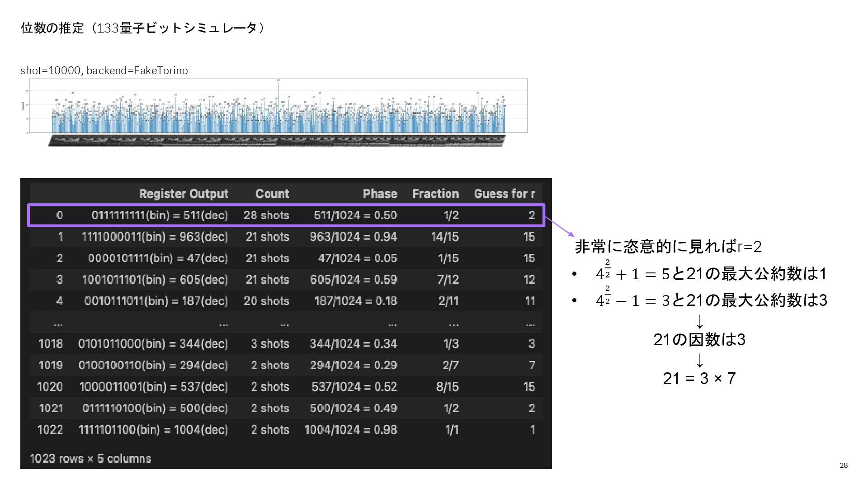Screen dimensions: 868x488
Task: Click the shot=10000 backend=FakeTorino caption
Action: pyautogui.click(x=104, y=70)
